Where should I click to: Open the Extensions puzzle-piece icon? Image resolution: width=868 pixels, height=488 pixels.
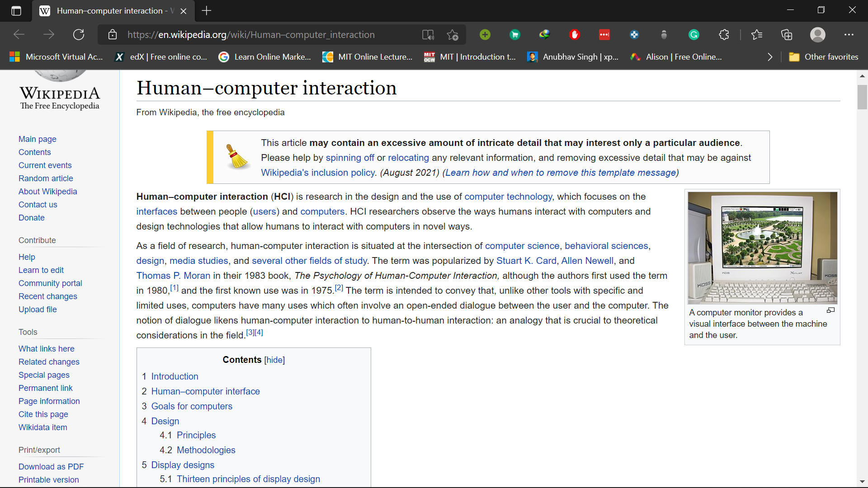point(724,35)
